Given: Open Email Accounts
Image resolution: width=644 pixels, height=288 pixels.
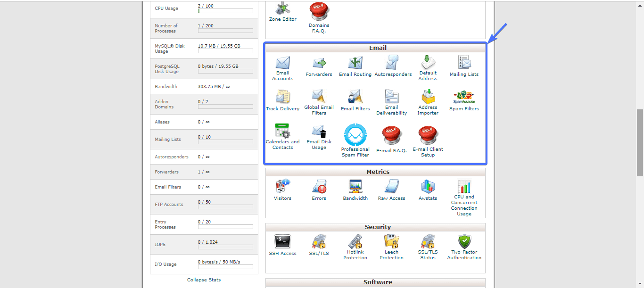Looking at the screenshot, I should [283, 68].
